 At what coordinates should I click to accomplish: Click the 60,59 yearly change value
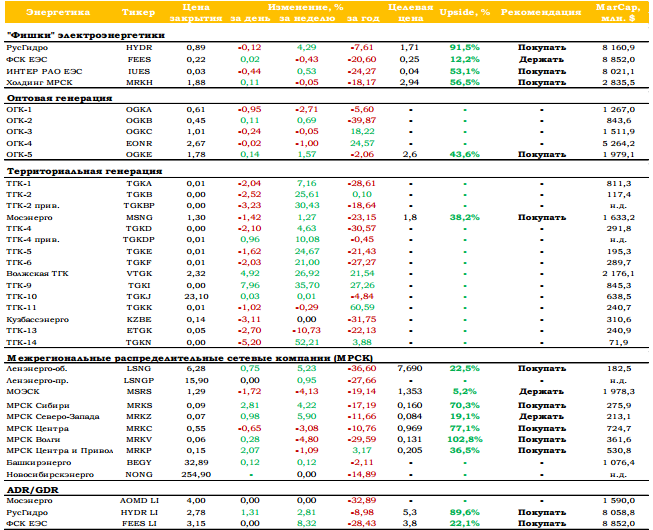(x=364, y=307)
